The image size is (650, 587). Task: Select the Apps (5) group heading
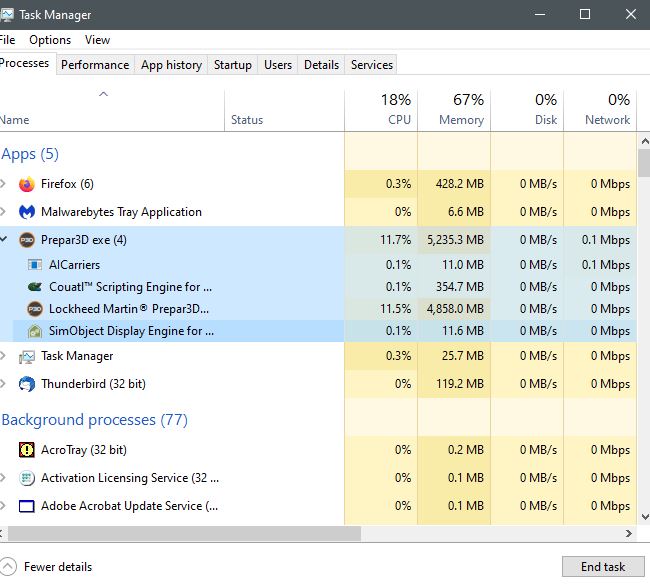tap(30, 154)
